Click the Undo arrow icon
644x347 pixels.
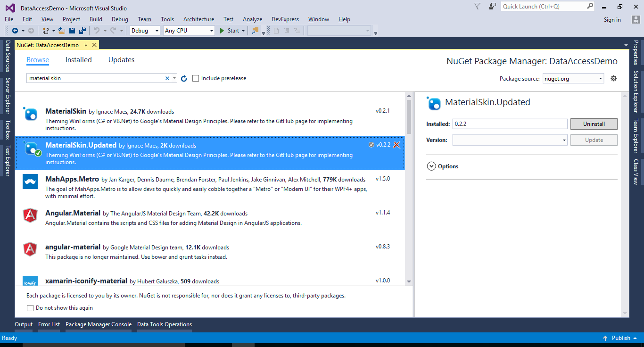point(97,31)
